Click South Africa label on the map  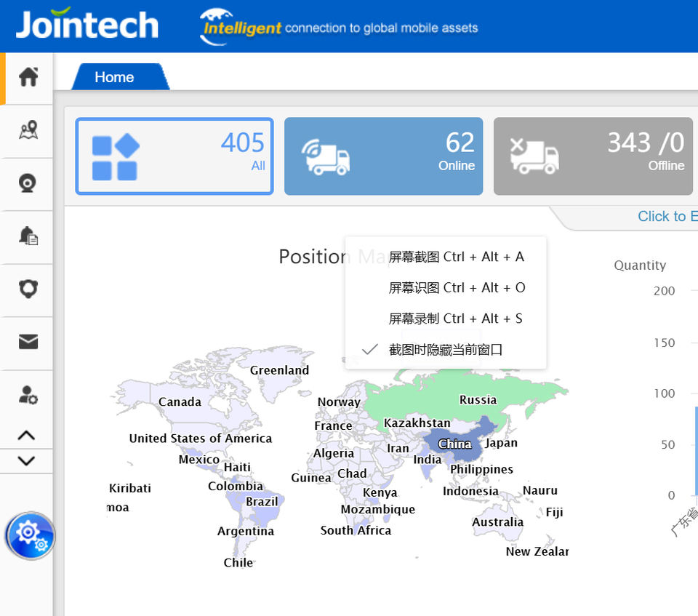point(356,530)
